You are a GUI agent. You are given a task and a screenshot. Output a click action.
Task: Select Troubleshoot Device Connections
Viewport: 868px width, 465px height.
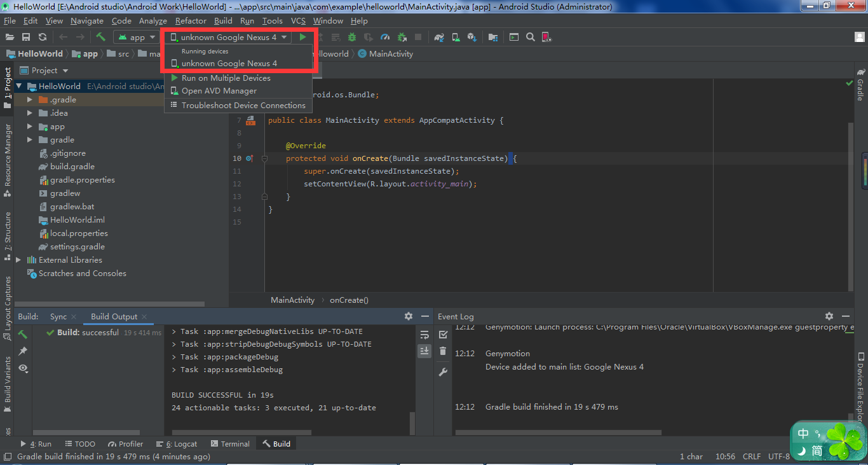238,106
